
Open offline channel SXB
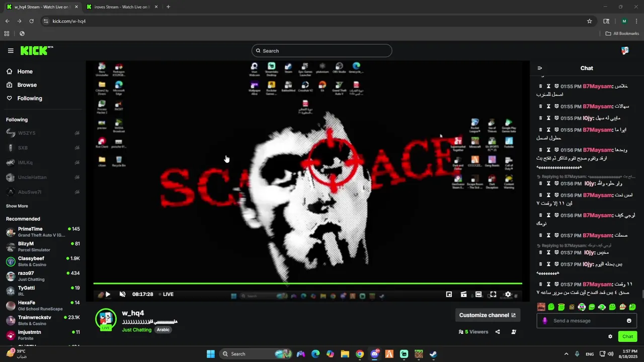[43, 148]
